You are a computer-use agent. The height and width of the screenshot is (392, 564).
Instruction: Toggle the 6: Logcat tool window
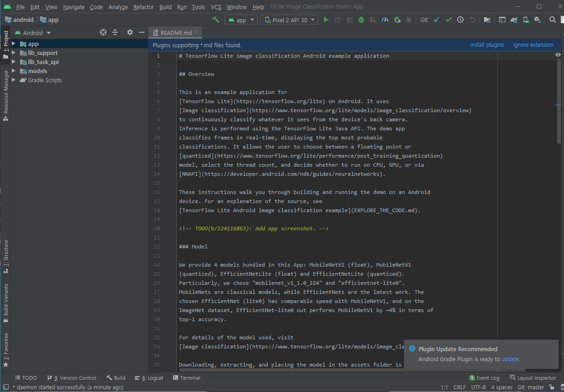149,377
